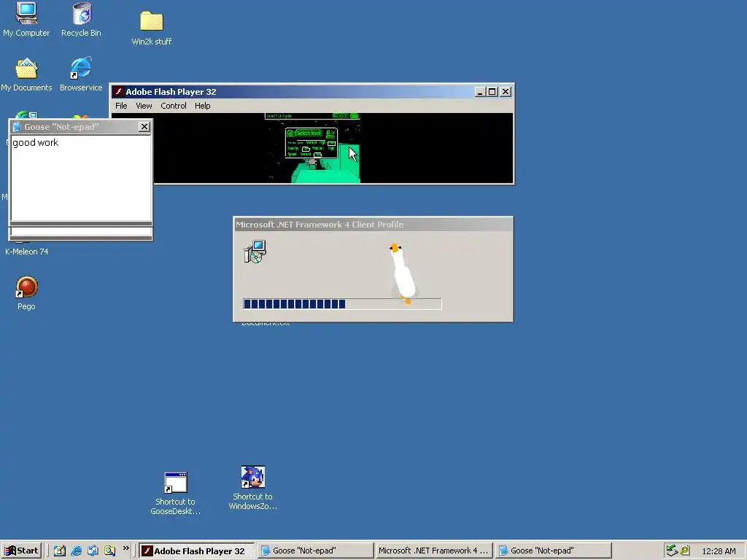Switch to Microsoft .NET Framework 4 taskbar button
Image resolution: width=747 pixels, height=560 pixels.
tap(434, 551)
